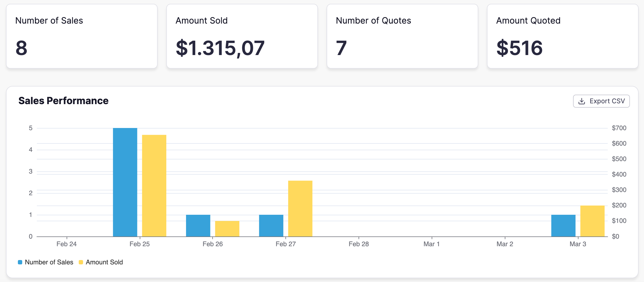Open the Number of Quotes summary card
The height and width of the screenshot is (282, 644).
pos(402,36)
